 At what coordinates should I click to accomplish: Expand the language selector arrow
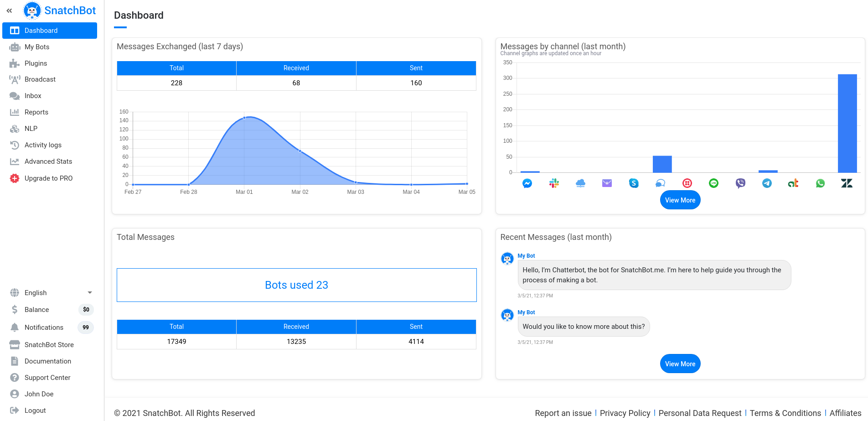click(90, 293)
